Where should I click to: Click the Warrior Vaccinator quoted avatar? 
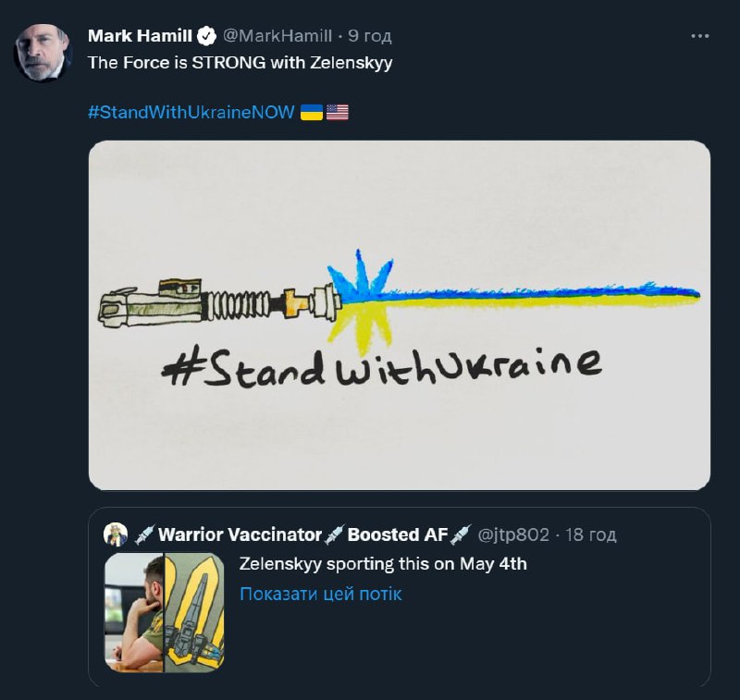[x=116, y=534]
